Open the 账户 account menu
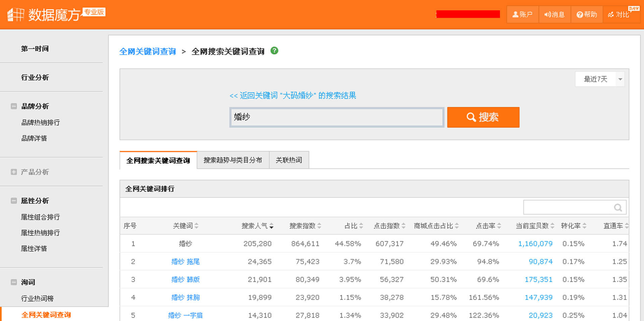Image resolution: width=644 pixels, height=321 pixels. tap(522, 14)
